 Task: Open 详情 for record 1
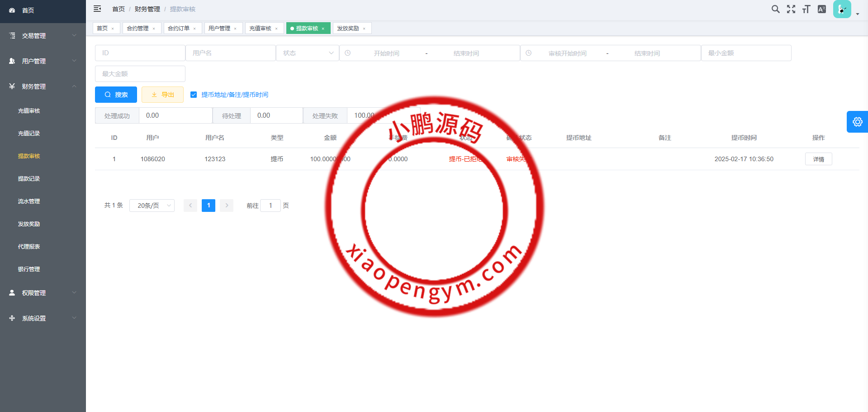[818, 159]
